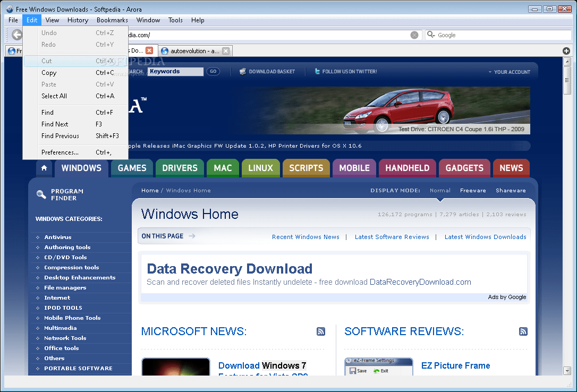Close the autoevolution tab
577x392 pixels.
(226, 51)
